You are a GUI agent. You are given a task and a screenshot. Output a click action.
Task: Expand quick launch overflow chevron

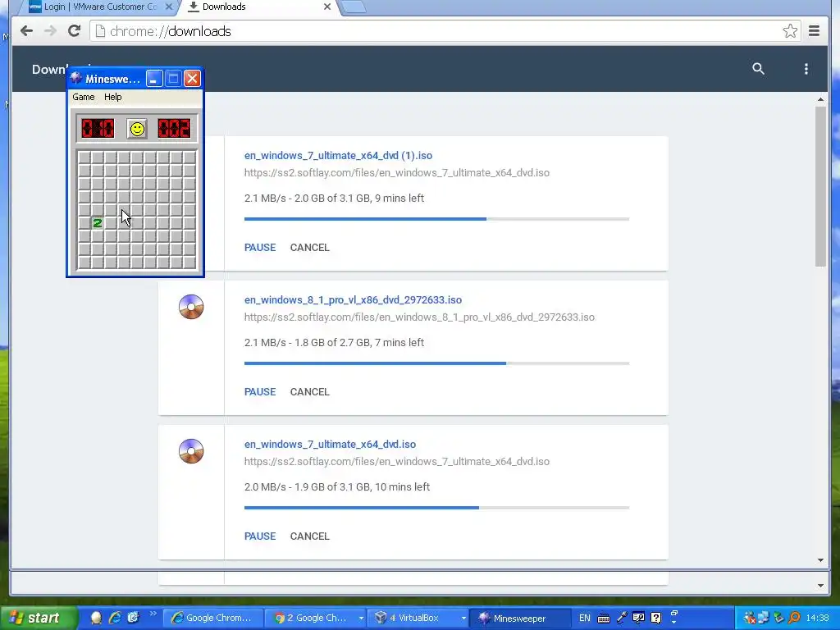153,614
